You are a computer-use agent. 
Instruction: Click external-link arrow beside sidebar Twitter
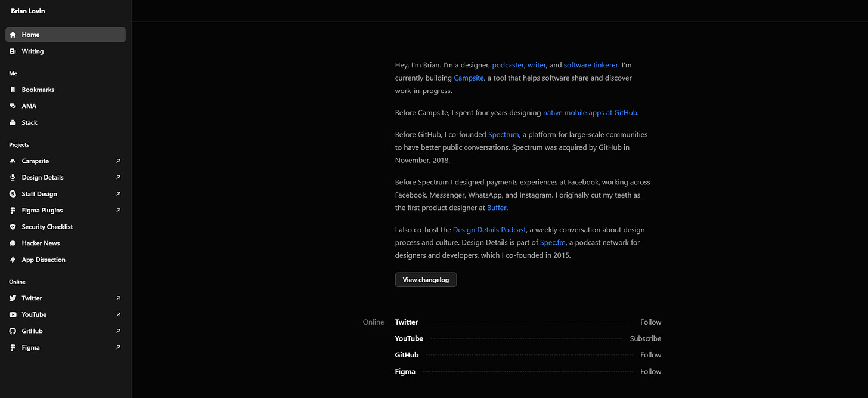[118, 298]
